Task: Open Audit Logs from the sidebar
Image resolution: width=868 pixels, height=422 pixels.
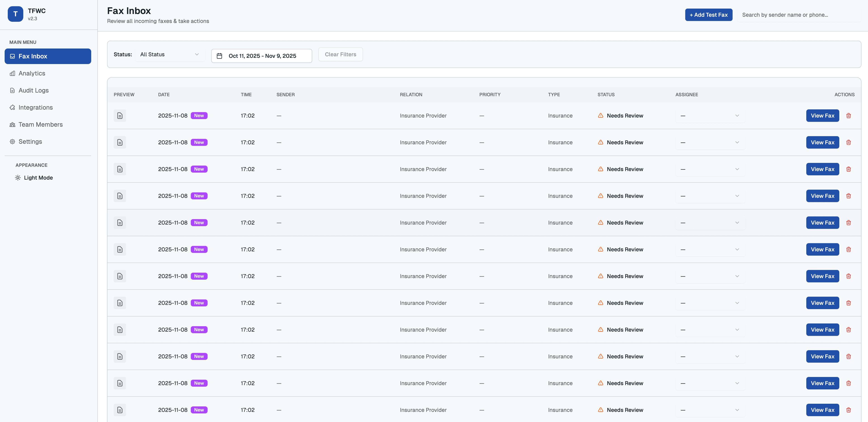Action: 33,90
